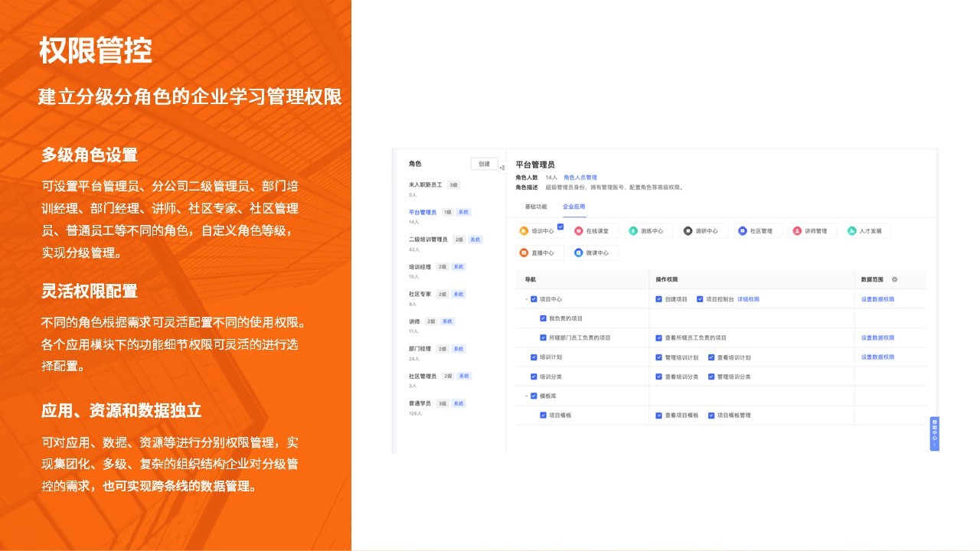Uncheck the 创建项目 permission checkbox
The width and height of the screenshot is (980, 551).
658,299
